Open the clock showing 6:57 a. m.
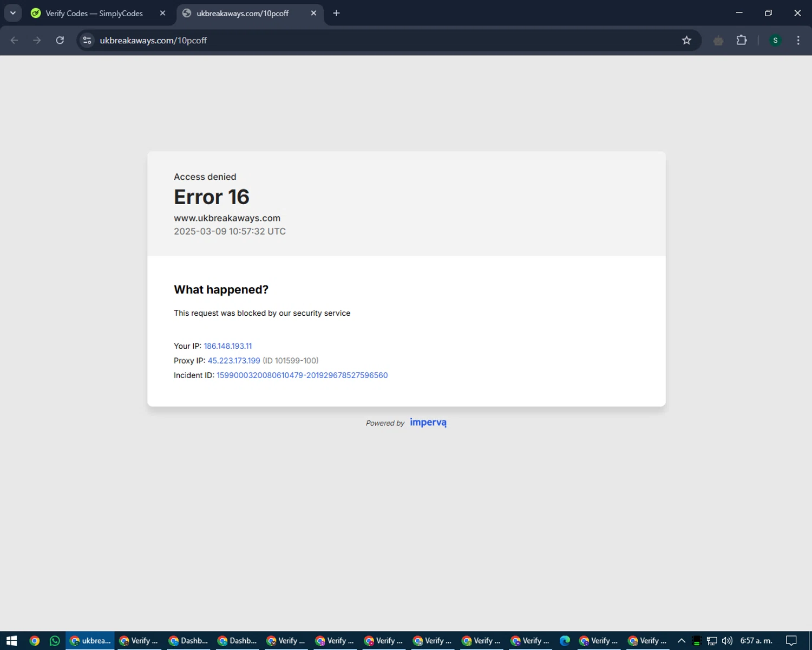Viewport: 812px width, 650px height. click(x=756, y=641)
